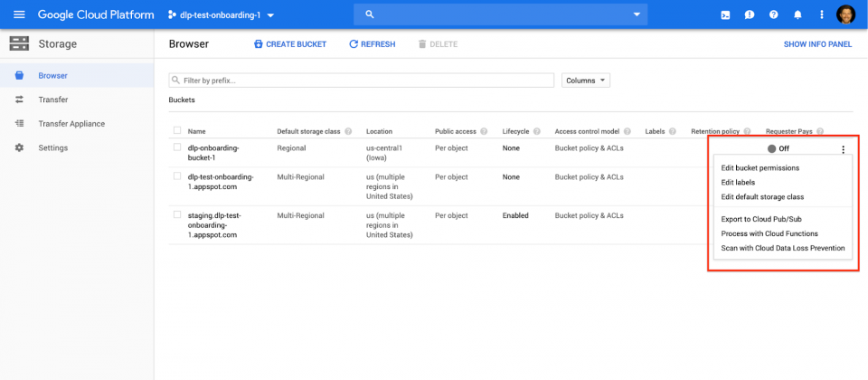
Task: Expand the search bar dropdown arrow
Action: click(x=637, y=15)
